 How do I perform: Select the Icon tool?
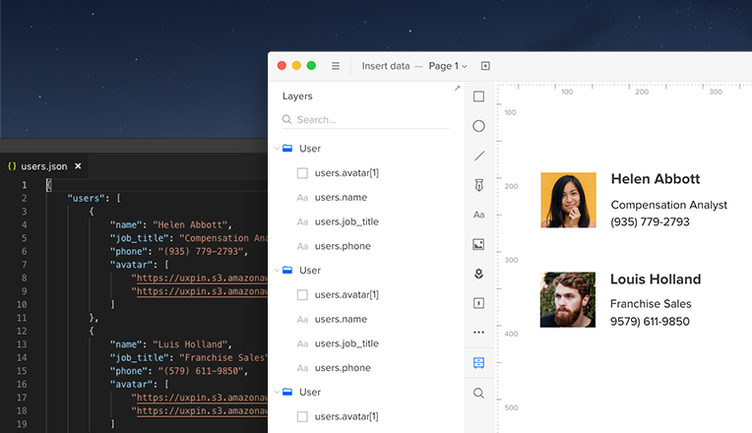pyautogui.click(x=479, y=274)
